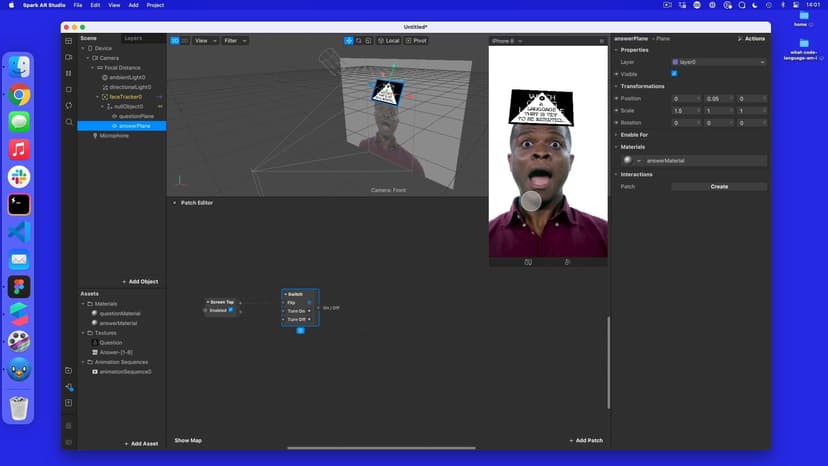Select the Answer-[1-8] texture
The width and height of the screenshot is (828, 466).
pos(116,352)
